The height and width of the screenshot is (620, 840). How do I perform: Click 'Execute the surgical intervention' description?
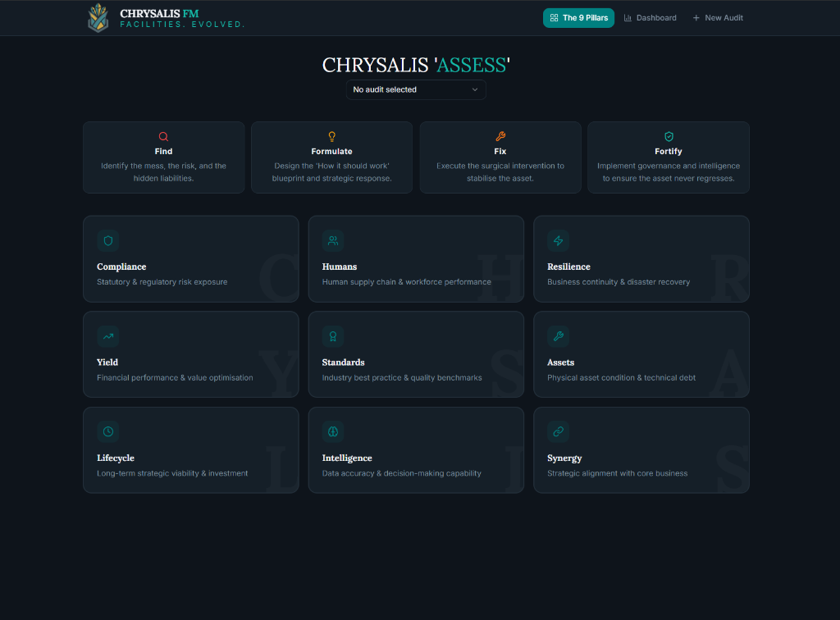click(500, 172)
